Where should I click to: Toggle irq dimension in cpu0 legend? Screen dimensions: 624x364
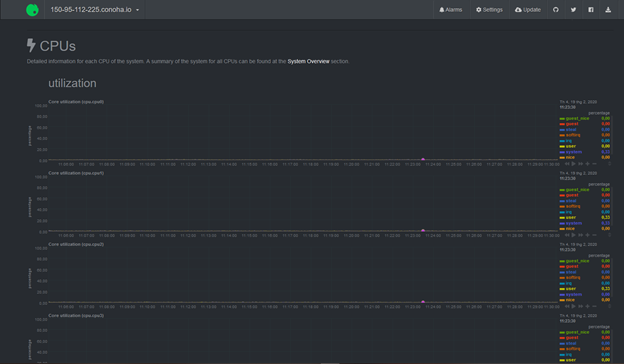coord(566,140)
